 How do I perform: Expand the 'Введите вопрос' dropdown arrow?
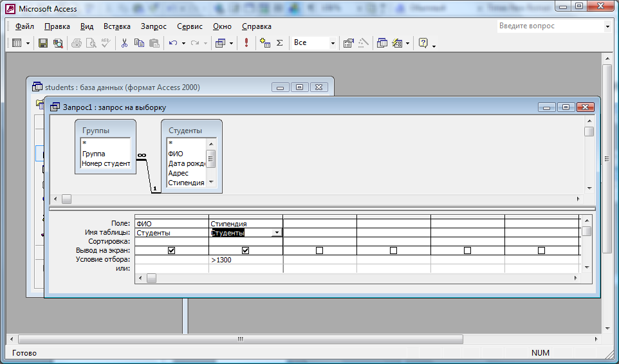pyautogui.click(x=607, y=26)
